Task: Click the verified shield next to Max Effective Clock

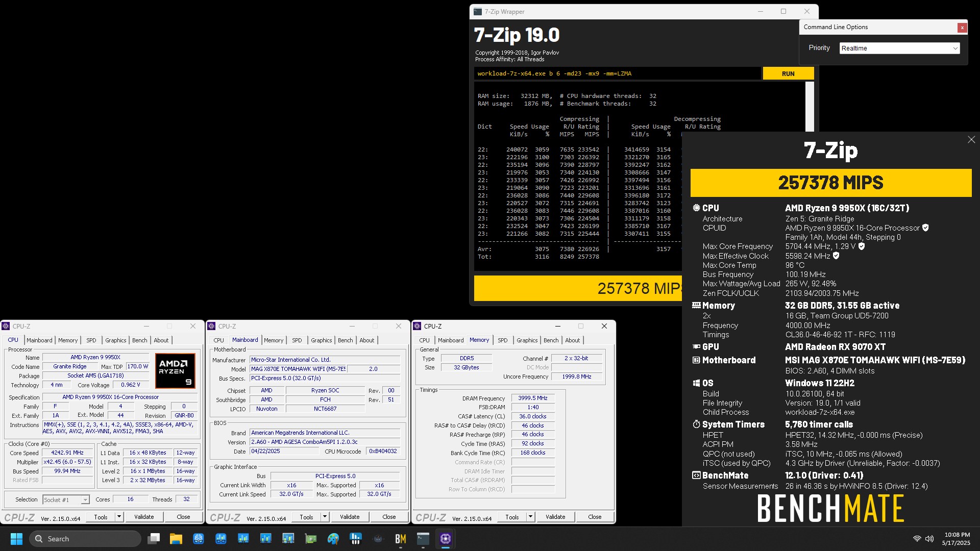Action: (836, 256)
